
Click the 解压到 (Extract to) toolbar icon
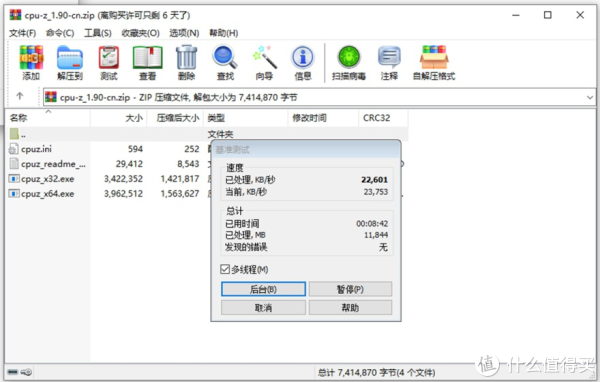70,57
